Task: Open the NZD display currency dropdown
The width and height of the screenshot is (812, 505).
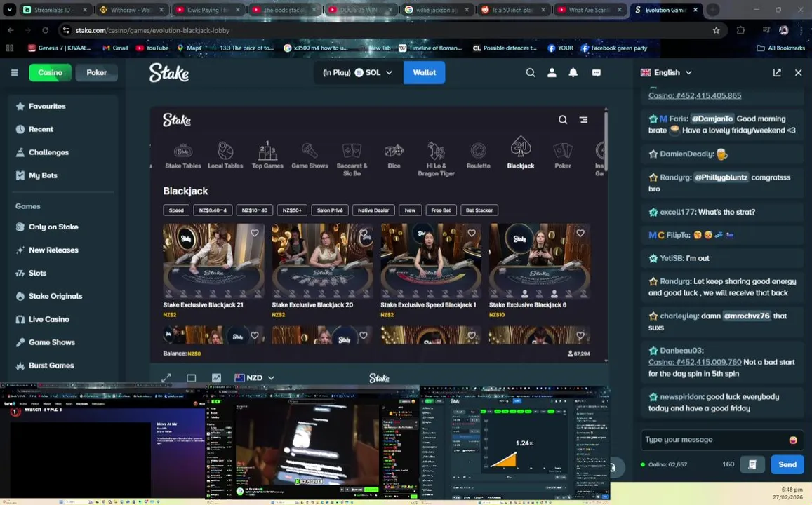Action: (254, 378)
